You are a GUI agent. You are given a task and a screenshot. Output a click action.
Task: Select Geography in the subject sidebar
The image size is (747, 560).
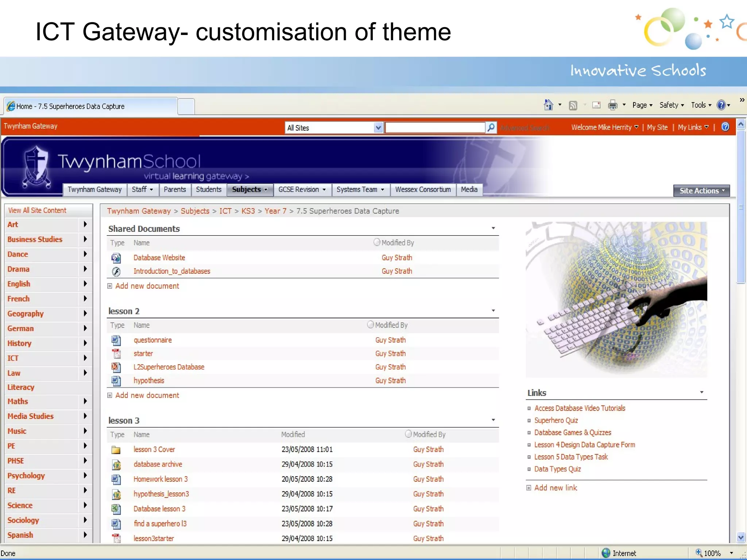[x=26, y=314]
